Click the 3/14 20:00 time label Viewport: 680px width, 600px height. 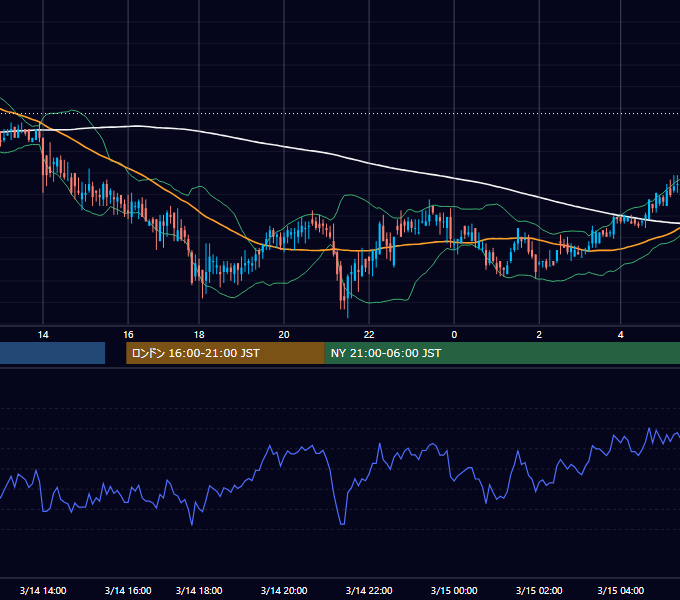point(284,590)
